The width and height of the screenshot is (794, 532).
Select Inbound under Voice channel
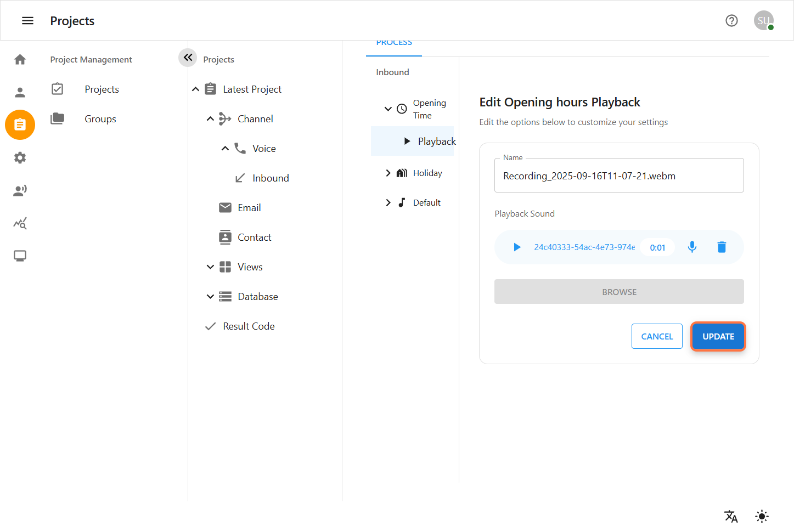tap(270, 178)
